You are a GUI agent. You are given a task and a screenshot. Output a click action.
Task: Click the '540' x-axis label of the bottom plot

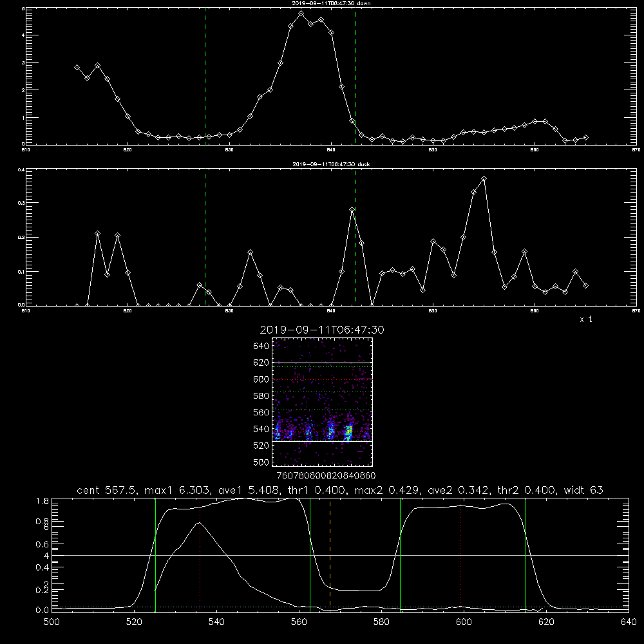click(x=216, y=621)
